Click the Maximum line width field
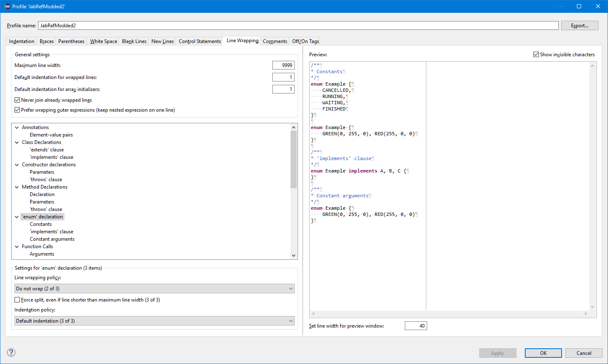This screenshot has width=608, height=364. (x=283, y=65)
